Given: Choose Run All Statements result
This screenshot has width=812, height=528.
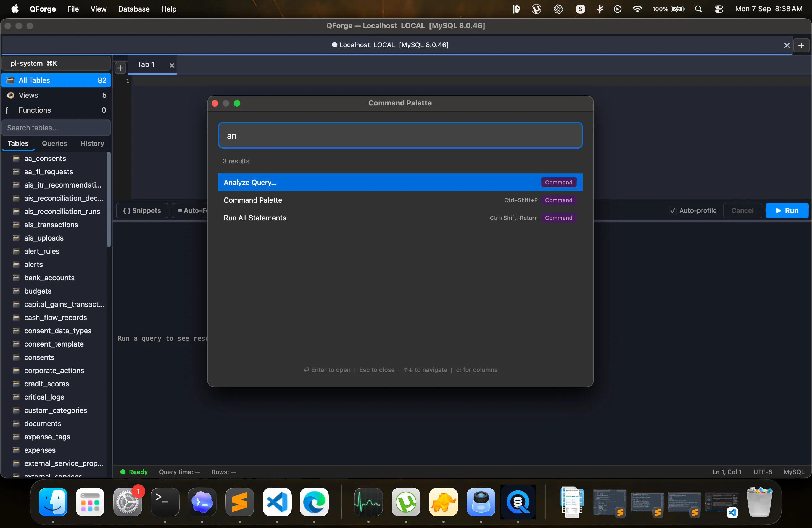Looking at the screenshot, I should click(x=400, y=218).
